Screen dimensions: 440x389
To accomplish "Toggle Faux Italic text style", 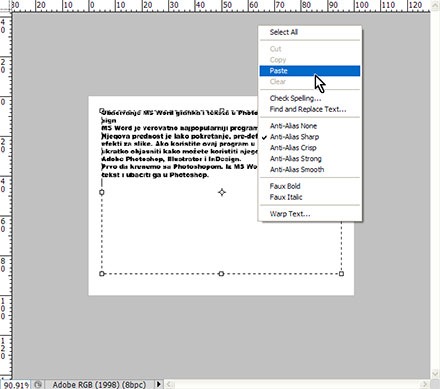I will point(310,197).
